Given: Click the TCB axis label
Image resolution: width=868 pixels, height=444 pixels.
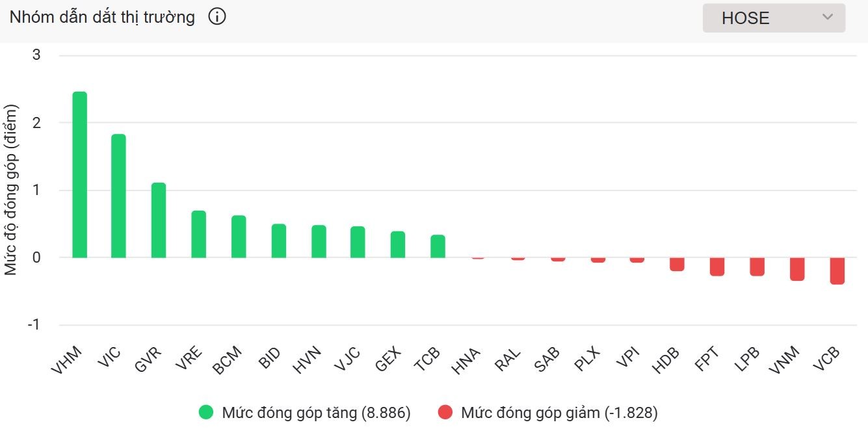Looking at the screenshot, I should point(428,359).
